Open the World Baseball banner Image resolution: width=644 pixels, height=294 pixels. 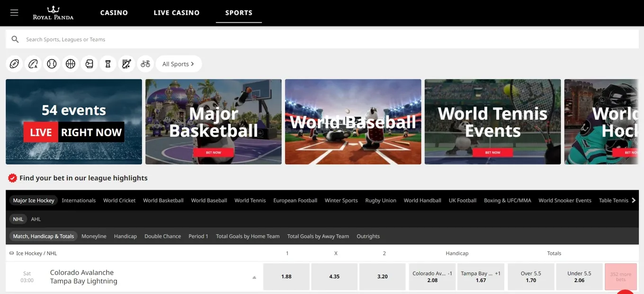tap(353, 122)
